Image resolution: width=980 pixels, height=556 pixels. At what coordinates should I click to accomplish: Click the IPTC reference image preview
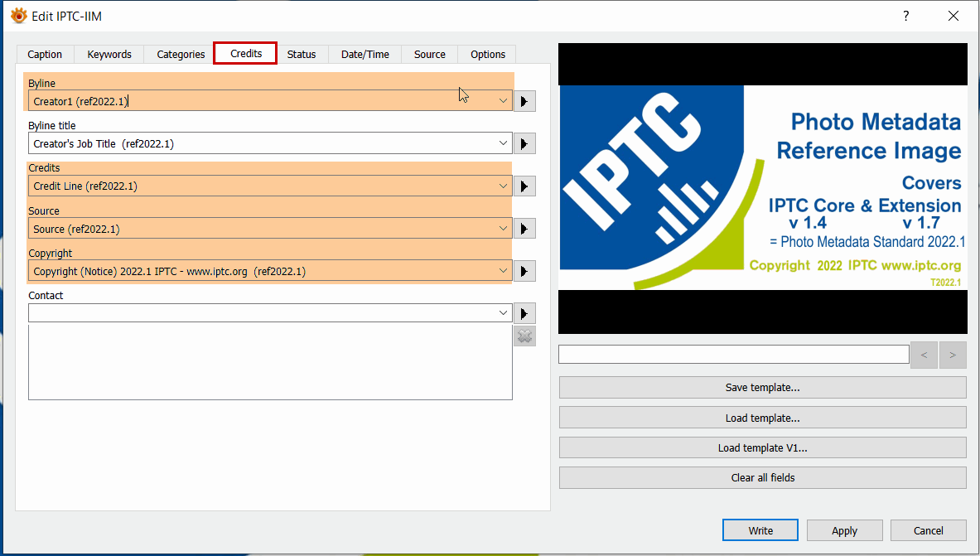[762, 187]
